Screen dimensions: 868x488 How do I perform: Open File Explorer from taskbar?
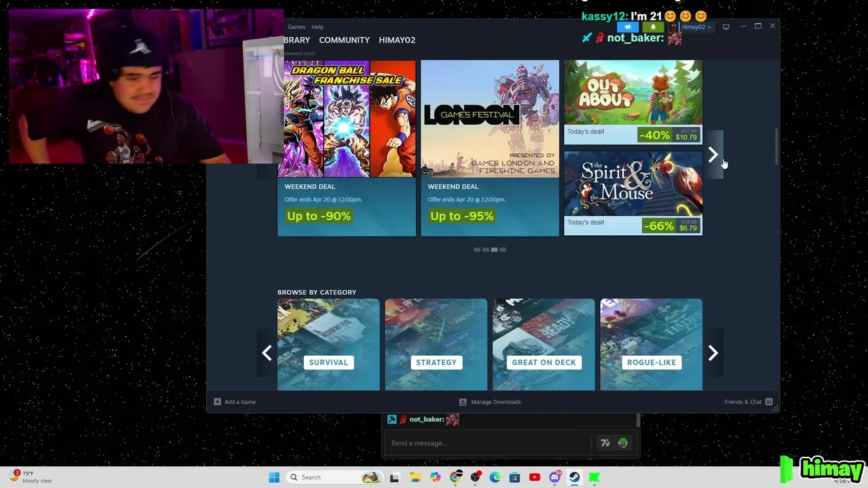[x=415, y=477]
